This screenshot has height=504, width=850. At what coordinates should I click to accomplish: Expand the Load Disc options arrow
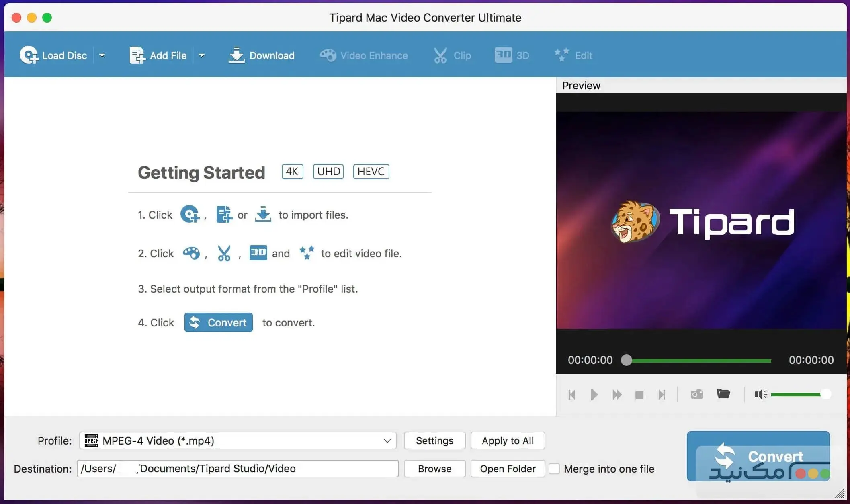[x=102, y=55]
